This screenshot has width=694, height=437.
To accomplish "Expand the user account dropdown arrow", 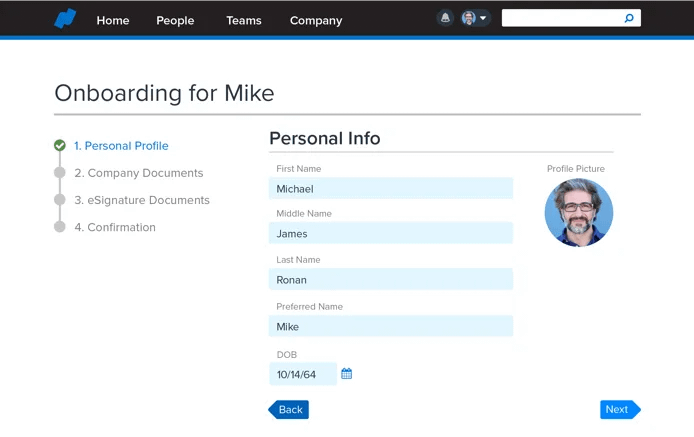I will click(x=483, y=18).
